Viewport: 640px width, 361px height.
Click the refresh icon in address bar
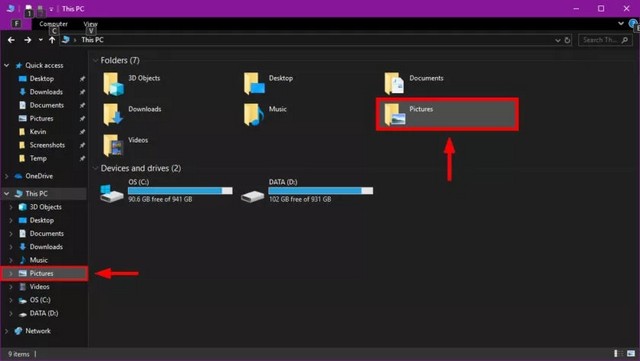click(567, 40)
